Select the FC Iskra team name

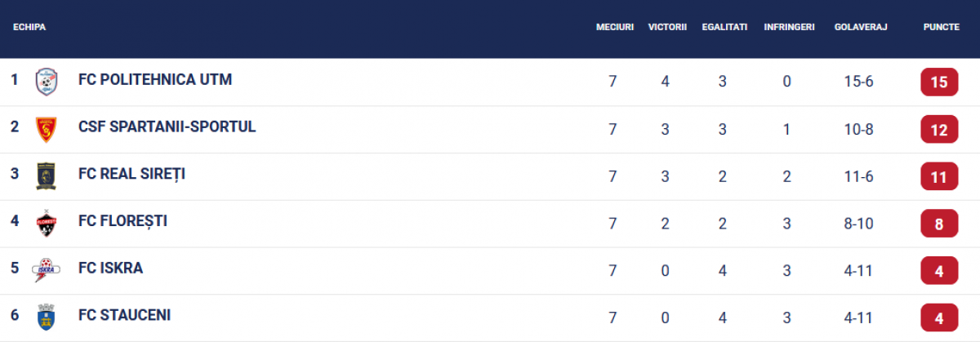point(110,268)
